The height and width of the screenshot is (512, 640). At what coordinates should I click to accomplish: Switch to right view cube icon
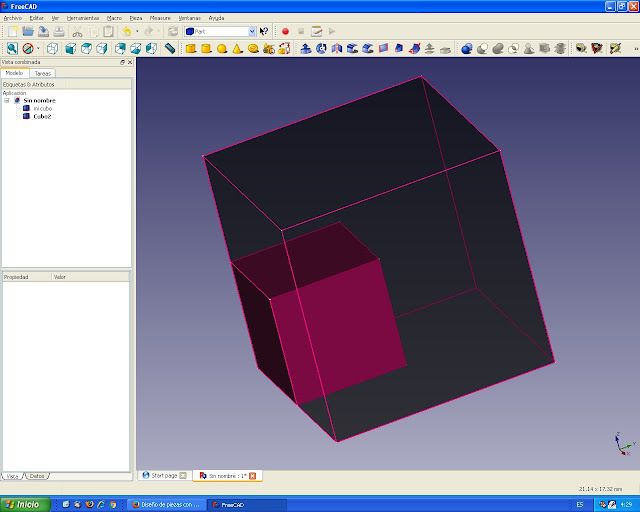(x=102, y=49)
